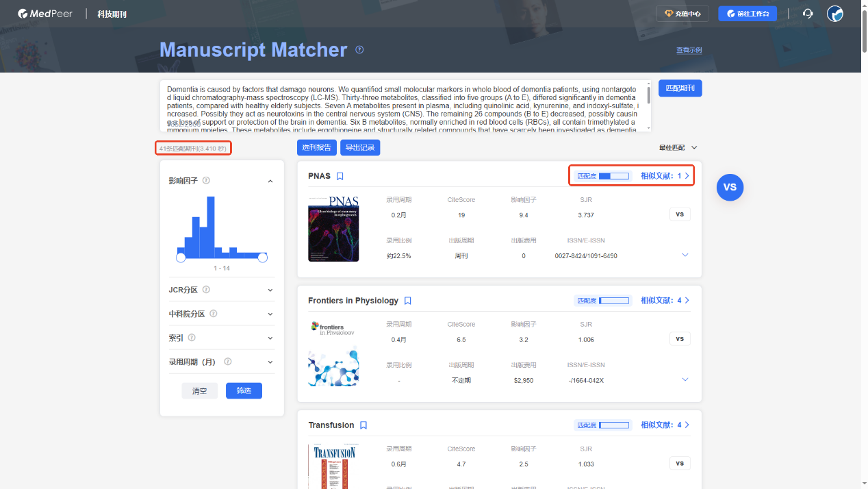
Task: Open similar articles for Frontiers in Physiology
Action: [665, 300]
